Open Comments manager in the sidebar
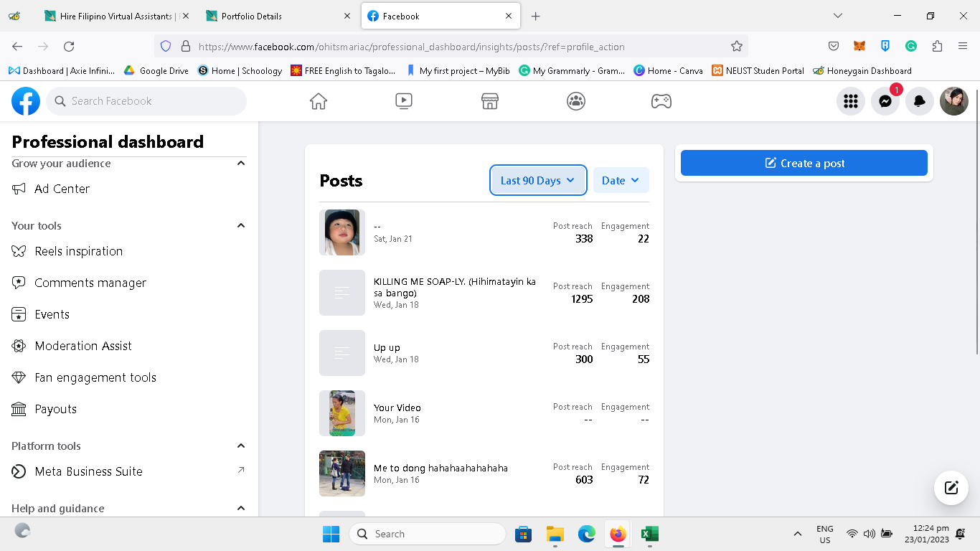 (129, 283)
